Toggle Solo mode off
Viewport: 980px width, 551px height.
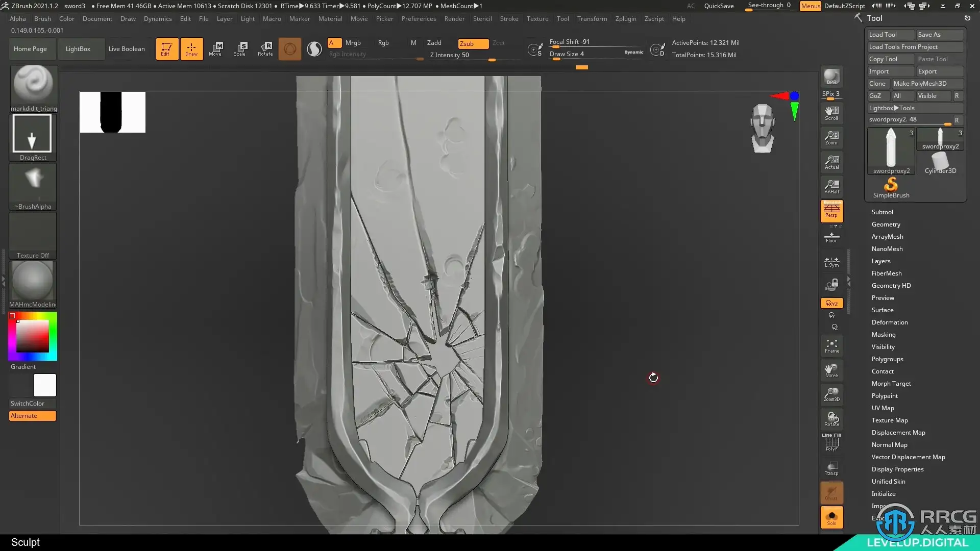[831, 517]
